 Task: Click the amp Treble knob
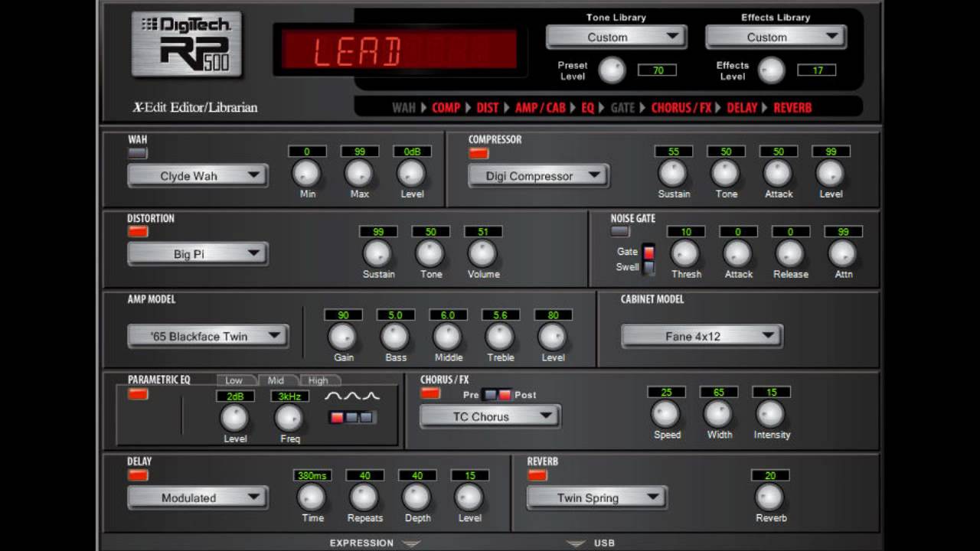pyautogui.click(x=500, y=337)
